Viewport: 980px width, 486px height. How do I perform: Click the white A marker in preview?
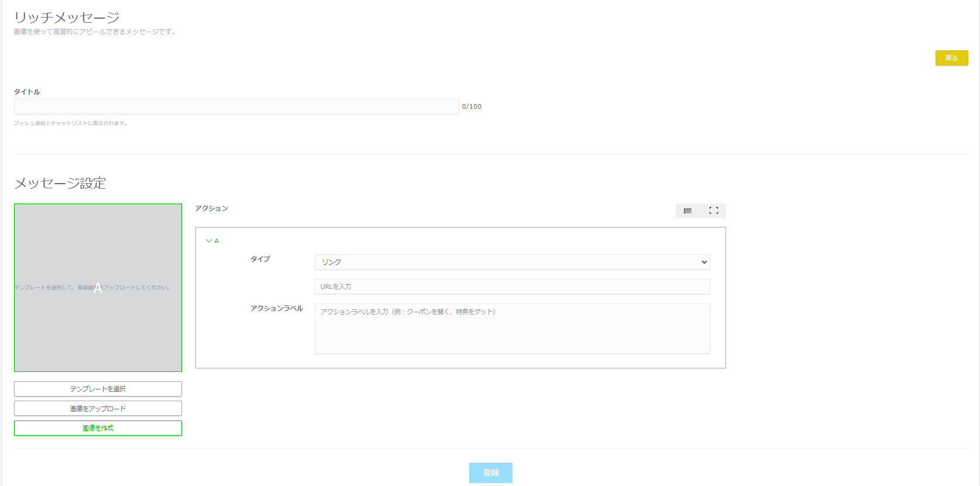point(98,288)
